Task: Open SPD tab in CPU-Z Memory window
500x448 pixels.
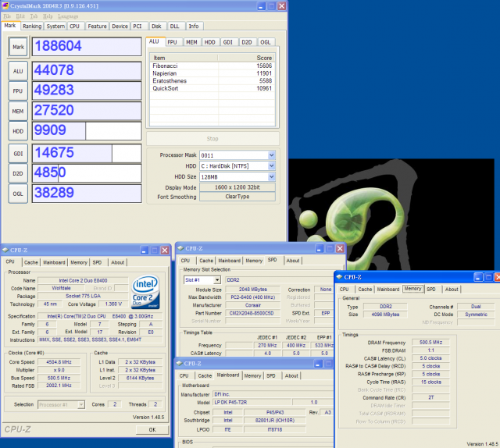Action: [431, 290]
